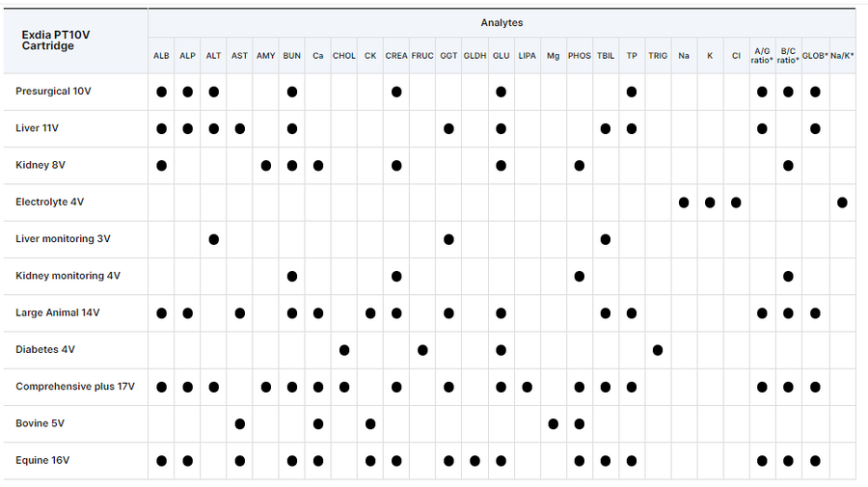Click Kidney monitoring 4V dot under BUN
The width and height of the screenshot is (868, 487).
tap(291, 277)
